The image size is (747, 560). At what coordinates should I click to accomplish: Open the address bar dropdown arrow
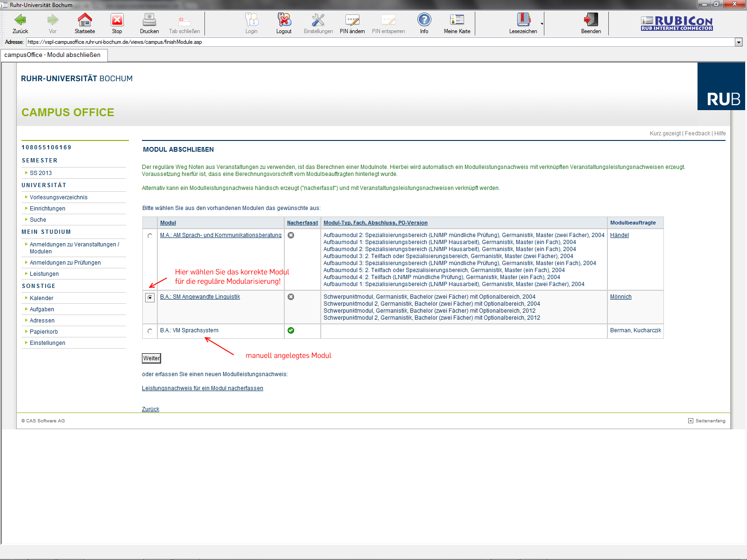coord(739,42)
